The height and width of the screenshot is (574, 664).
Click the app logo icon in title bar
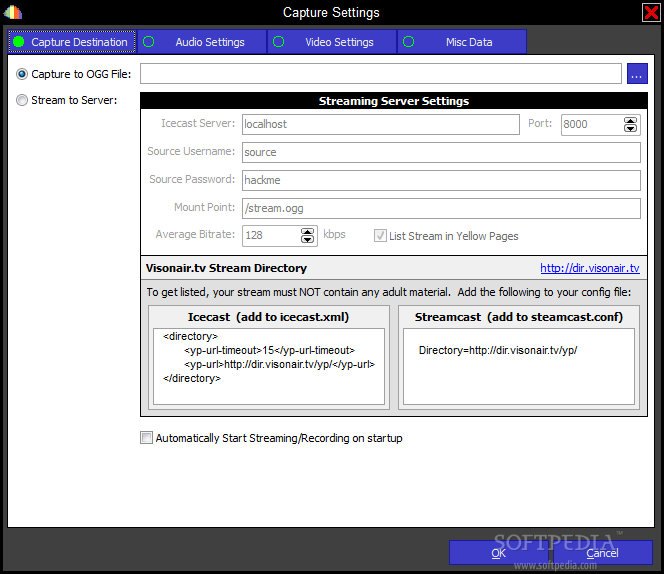13,12
